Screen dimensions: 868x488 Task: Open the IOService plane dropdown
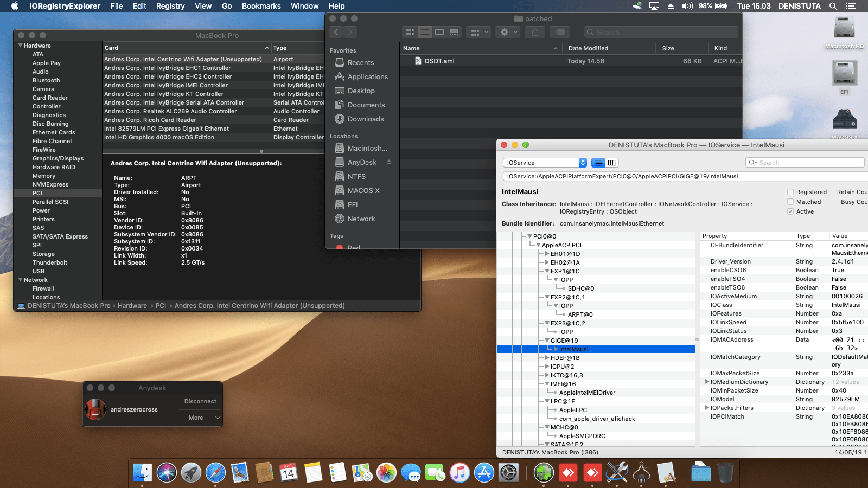tap(545, 163)
